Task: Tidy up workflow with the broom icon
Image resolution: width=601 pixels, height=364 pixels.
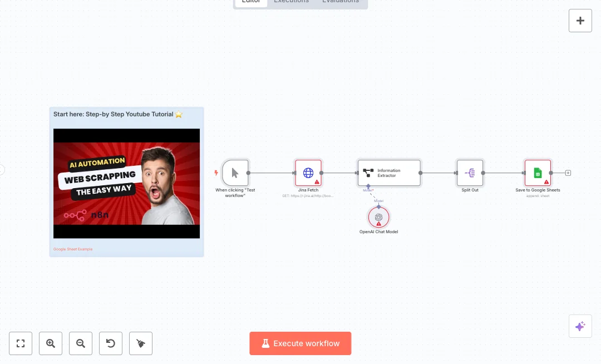Action: pyautogui.click(x=141, y=343)
